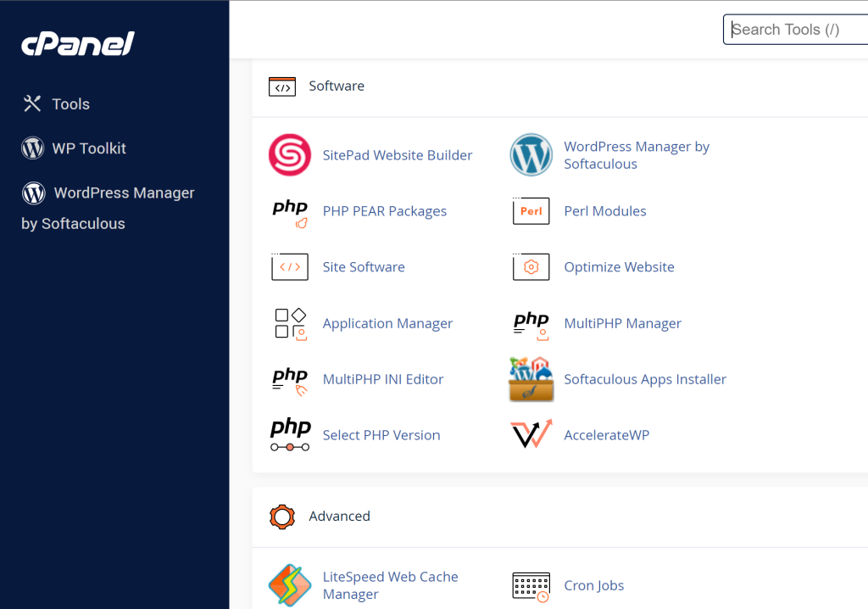Open SitePad Website Builder link
This screenshot has width=868, height=609.
398,155
